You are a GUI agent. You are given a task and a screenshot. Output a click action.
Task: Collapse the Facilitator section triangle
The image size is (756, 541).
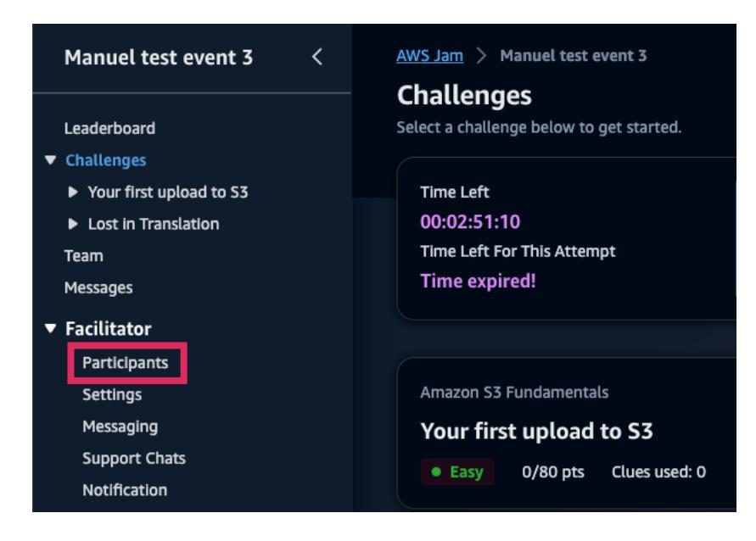(53, 328)
